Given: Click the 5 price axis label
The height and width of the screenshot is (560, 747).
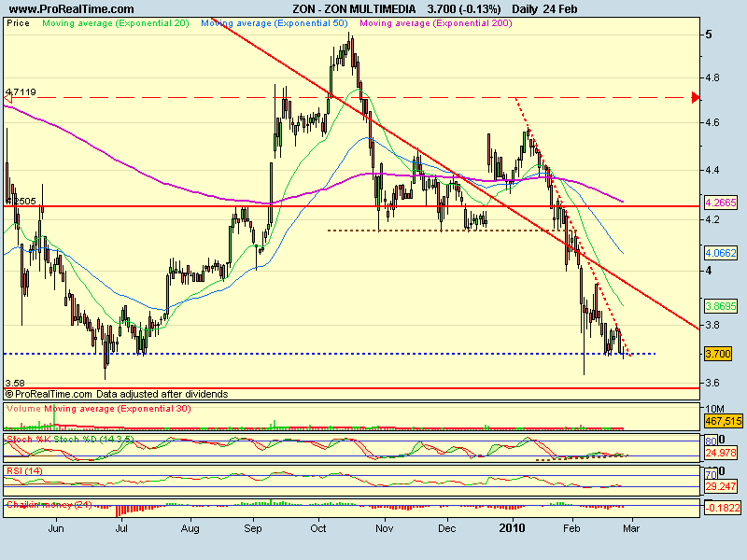Looking at the screenshot, I should [x=710, y=35].
